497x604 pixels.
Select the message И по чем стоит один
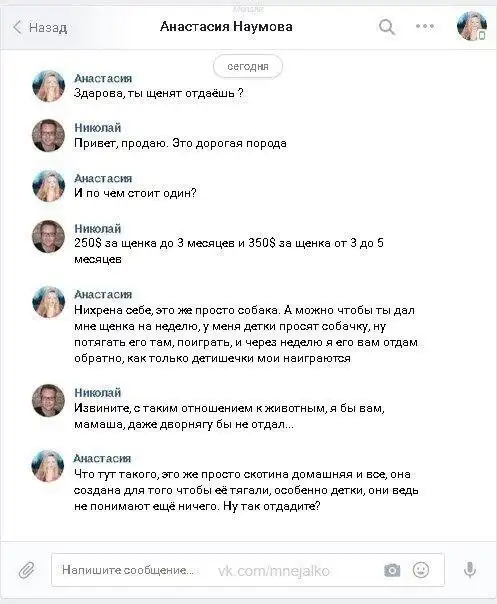point(135,193)
